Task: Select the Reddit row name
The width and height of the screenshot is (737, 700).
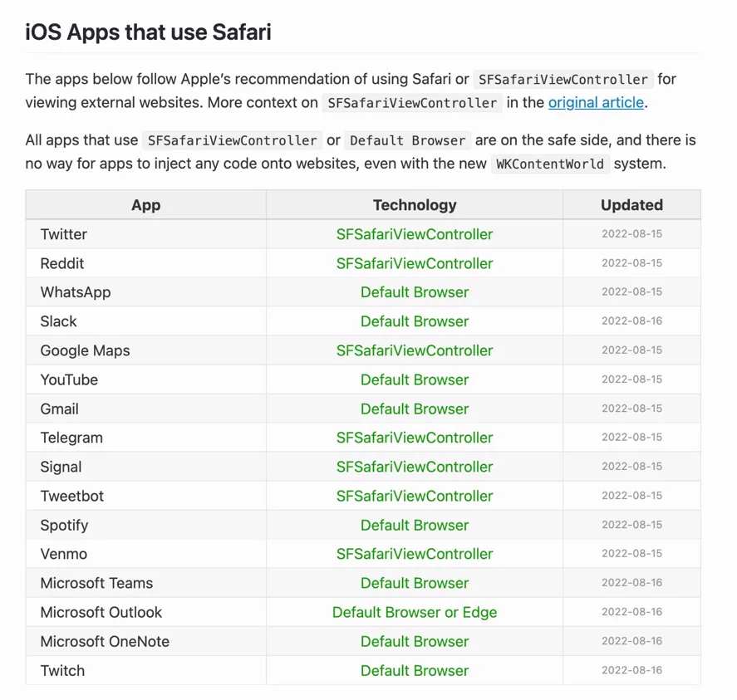Action: coord(62,263)
